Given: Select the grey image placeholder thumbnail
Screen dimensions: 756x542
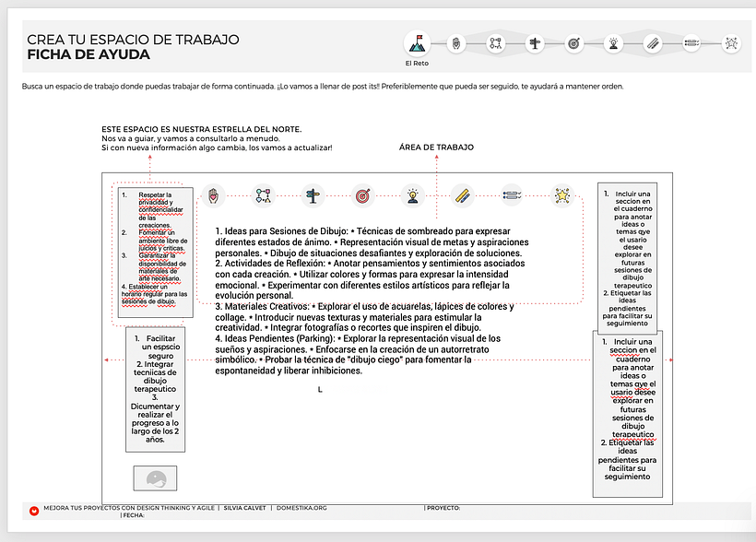Looking at the screenshot, I should (155, 478).
